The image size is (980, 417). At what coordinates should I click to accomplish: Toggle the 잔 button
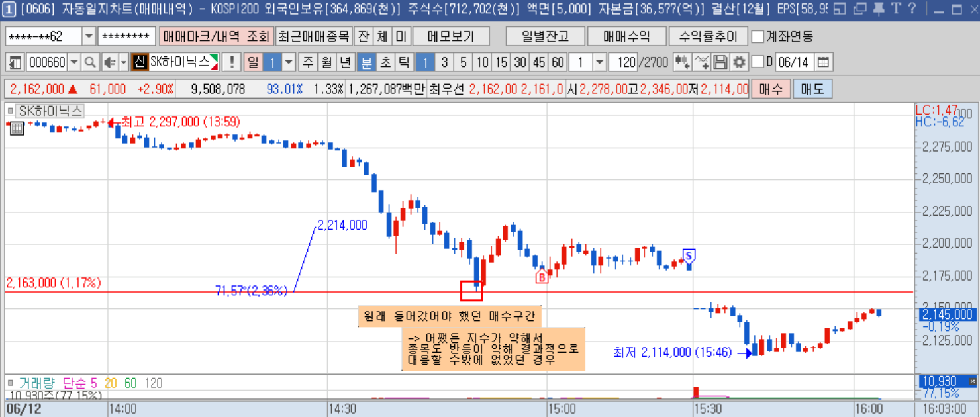[364, 36]
